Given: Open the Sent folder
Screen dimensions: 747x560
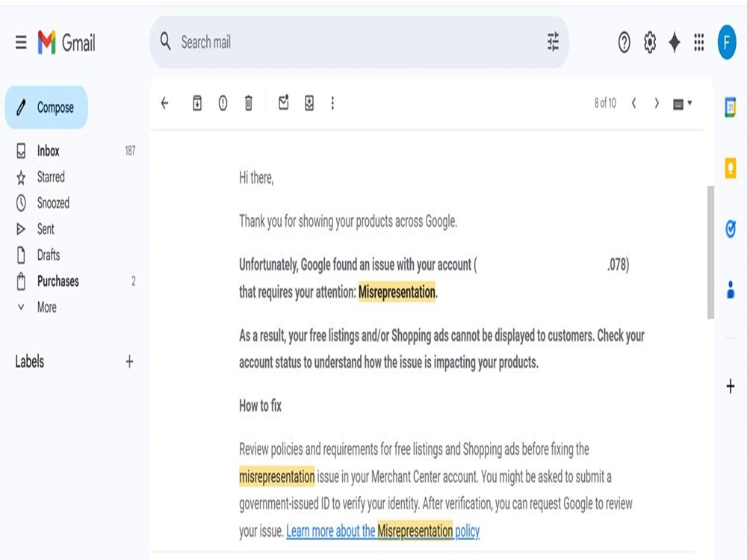Looking at the screenshot, I should [46, 229].
